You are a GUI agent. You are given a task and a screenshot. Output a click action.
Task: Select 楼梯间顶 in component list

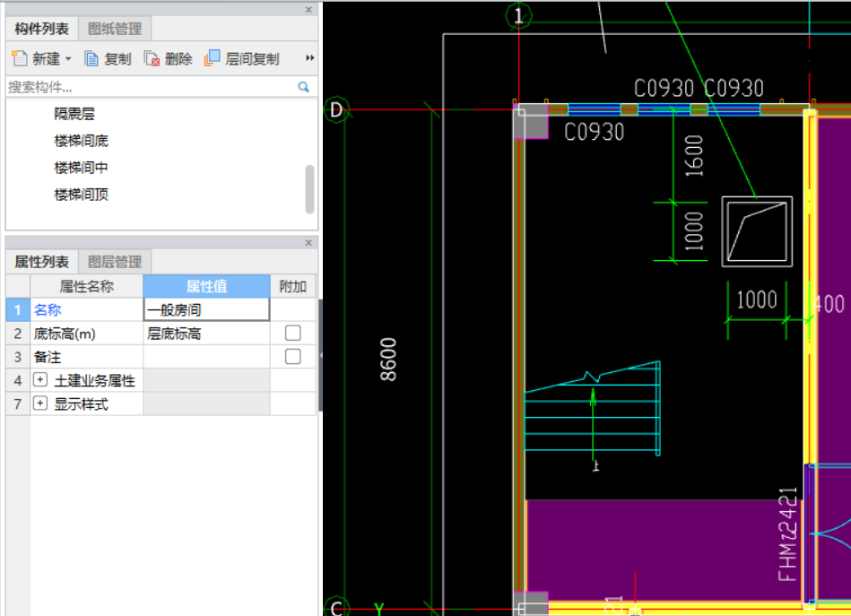point(82,195)
